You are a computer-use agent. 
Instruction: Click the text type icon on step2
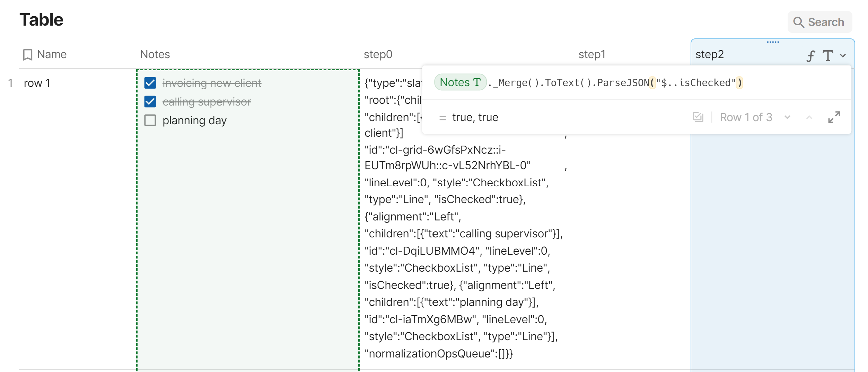pos(828,56)
